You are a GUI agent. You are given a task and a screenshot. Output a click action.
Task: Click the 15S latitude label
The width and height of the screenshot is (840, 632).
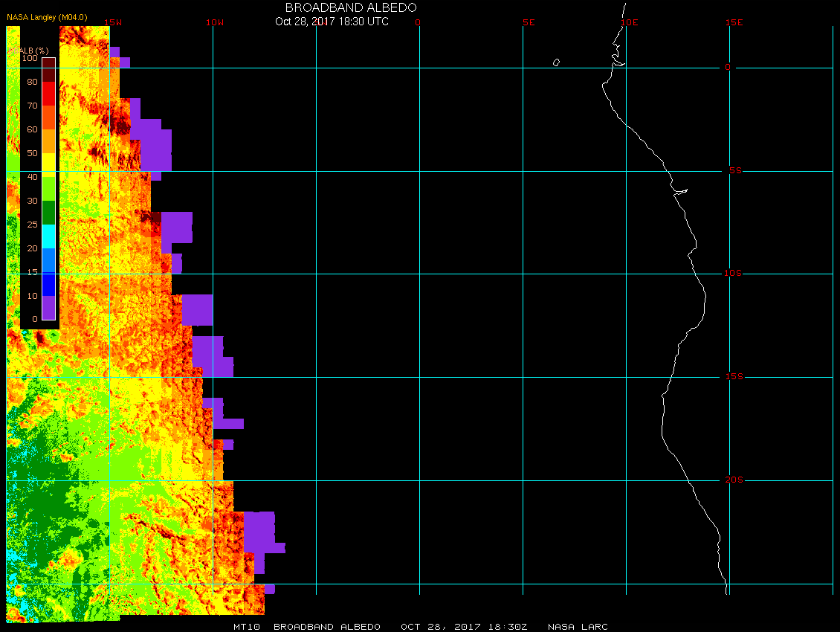click(x=734, y=377)
